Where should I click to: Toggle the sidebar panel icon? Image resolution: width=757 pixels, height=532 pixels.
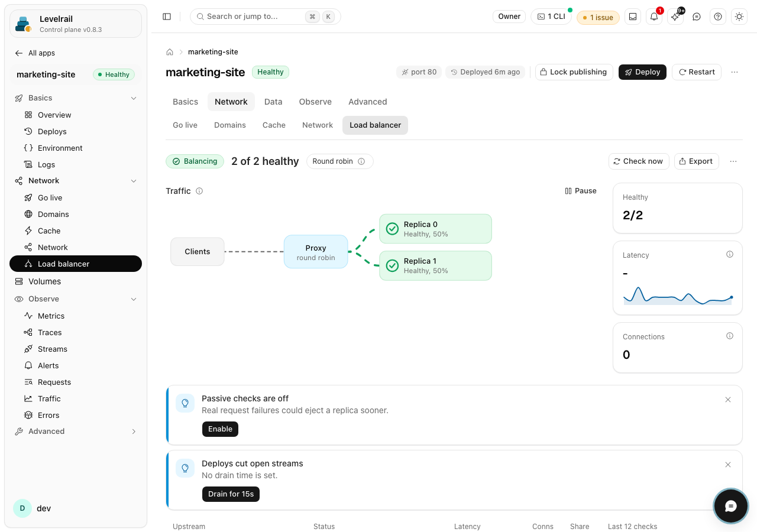pos(167,17)
